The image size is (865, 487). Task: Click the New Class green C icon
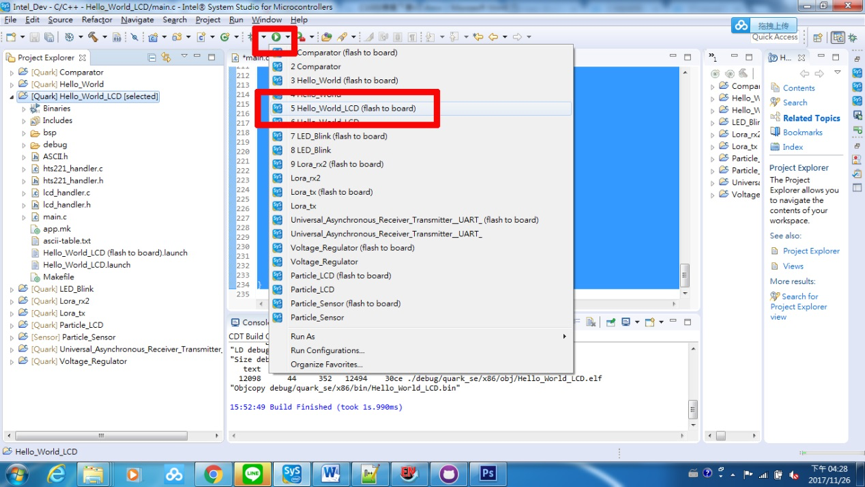pyautogui.click(x=225, y=37)
